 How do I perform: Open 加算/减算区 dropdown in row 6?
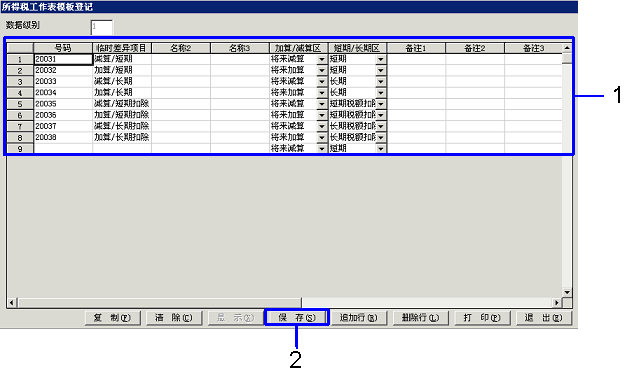tap(322, 115)
